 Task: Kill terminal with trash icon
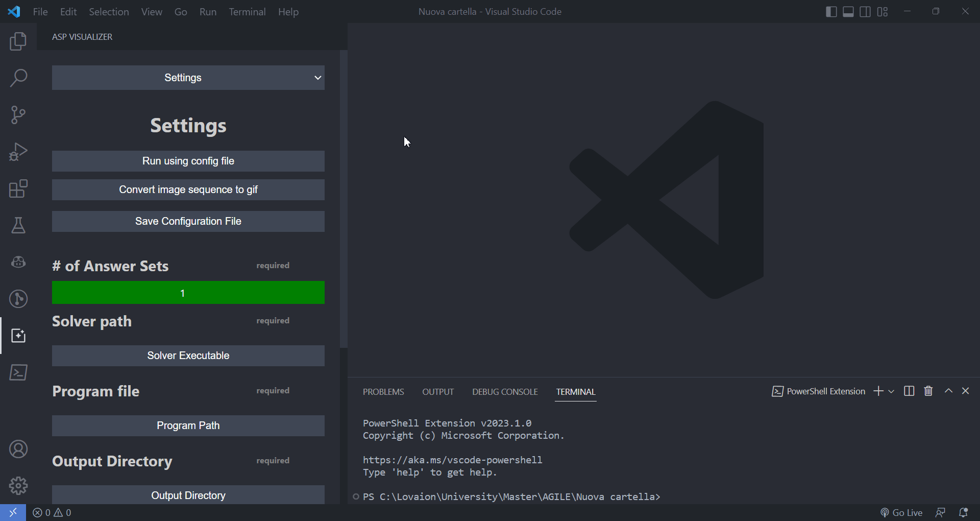pos(928,391)
